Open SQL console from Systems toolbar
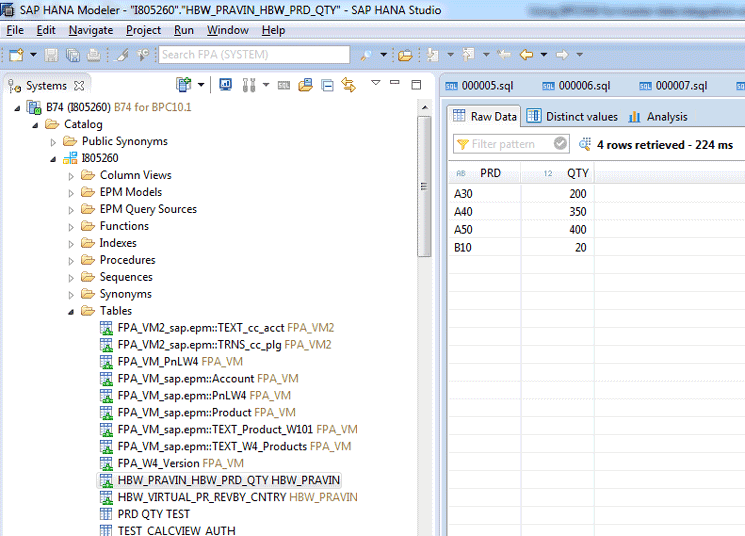Screen dimensions: 745x536 coord(284,85)
